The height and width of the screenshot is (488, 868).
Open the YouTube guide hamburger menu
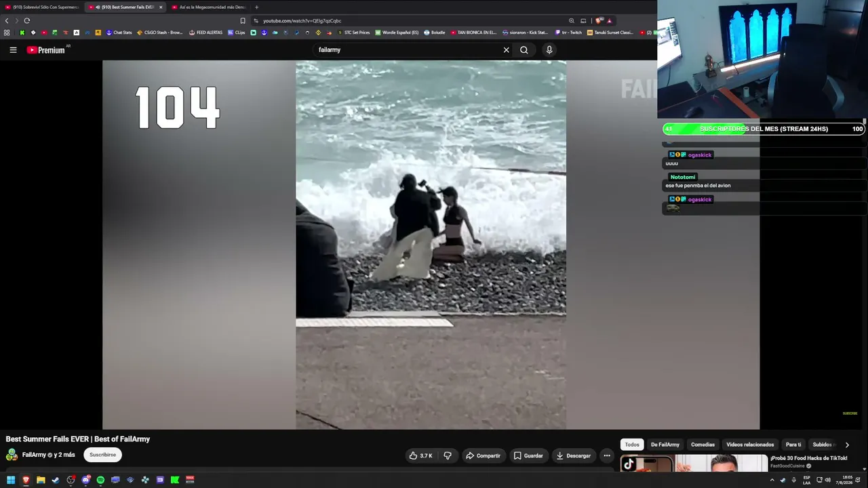tap(13, 49)
